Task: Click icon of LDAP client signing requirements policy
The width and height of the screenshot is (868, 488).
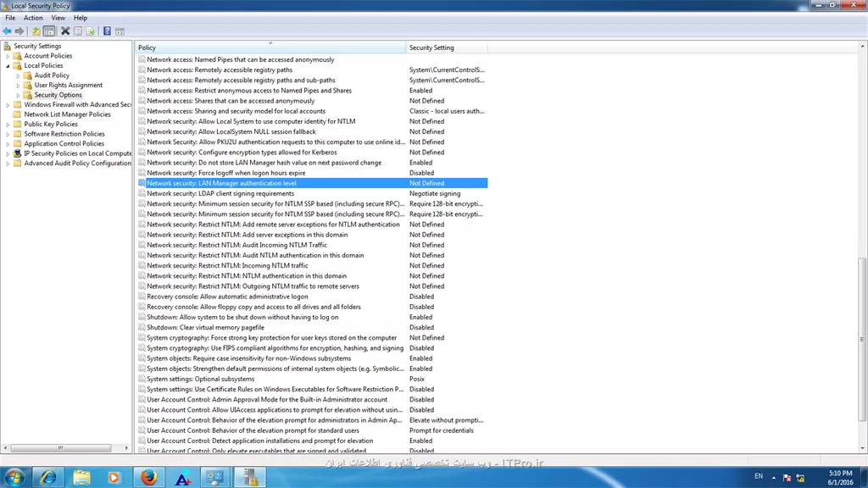Action: 142,194
